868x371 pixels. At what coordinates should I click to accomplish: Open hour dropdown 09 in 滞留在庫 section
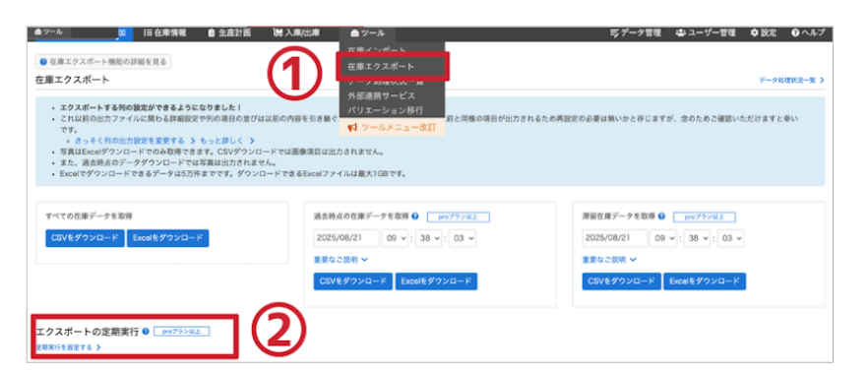pyautogui.click(x=664, y=238)
